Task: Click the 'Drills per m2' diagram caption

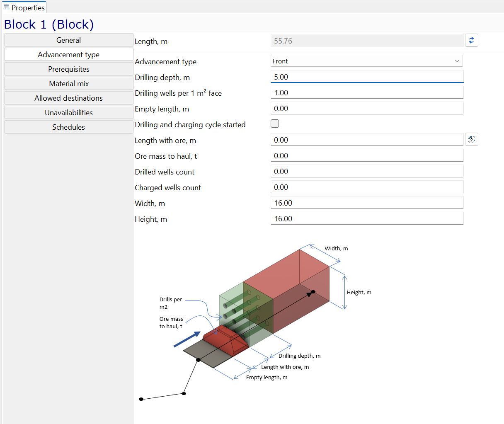Action: 171,303
